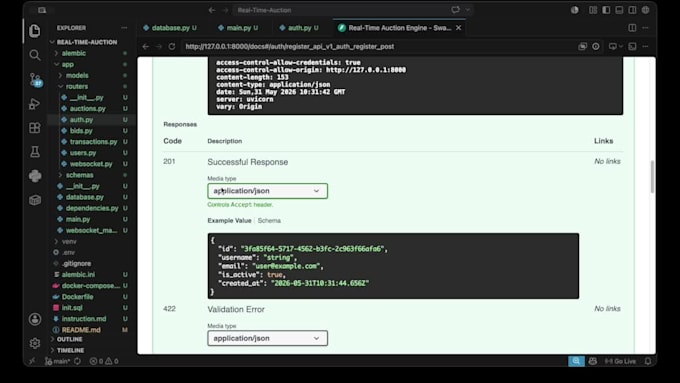Open the Python view in activity bar

(35, 176)
